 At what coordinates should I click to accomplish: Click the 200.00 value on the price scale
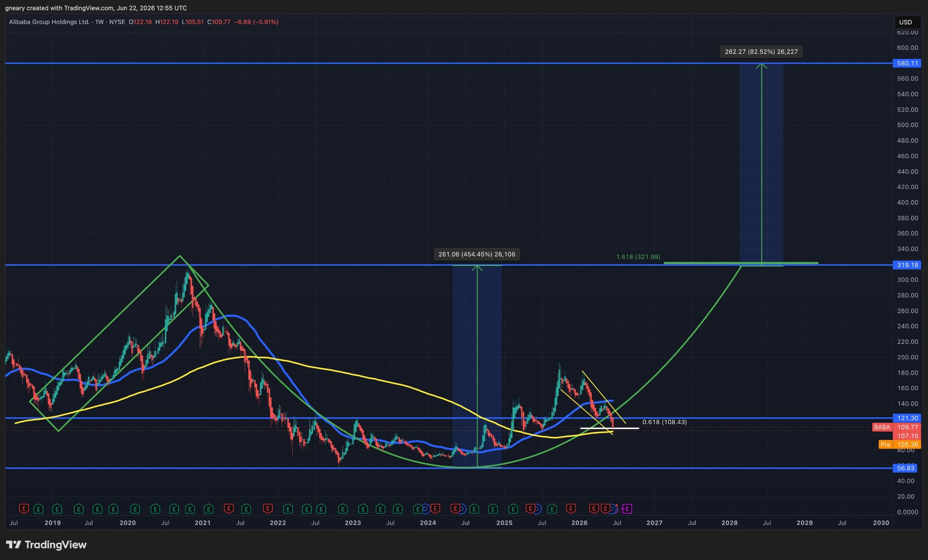coord(908,357)
